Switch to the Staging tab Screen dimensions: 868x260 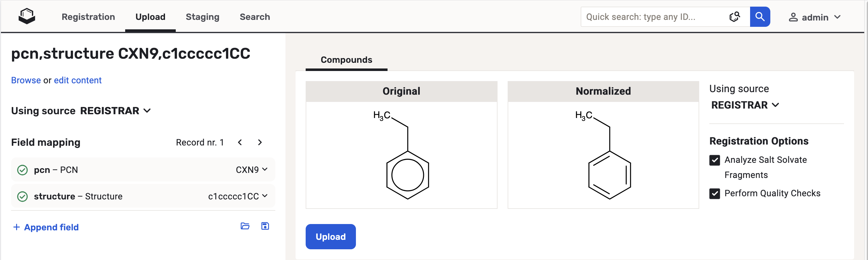202,17
